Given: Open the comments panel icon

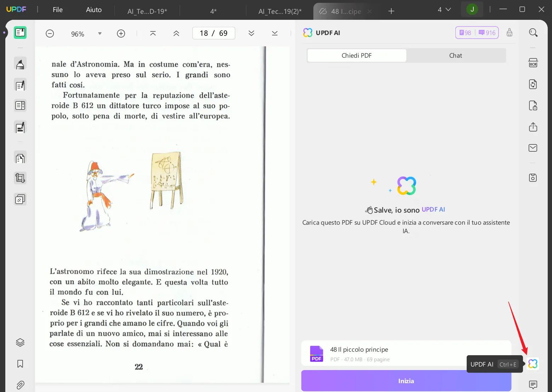Looking at the screenshot, I should [x=533, y=385].
